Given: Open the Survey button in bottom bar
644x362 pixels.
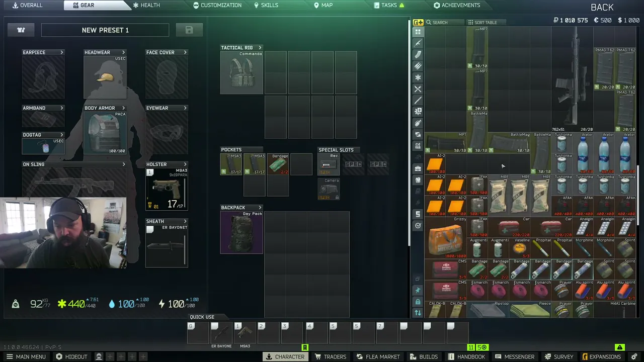Looking at the screenshot, I should pos(559,356).
